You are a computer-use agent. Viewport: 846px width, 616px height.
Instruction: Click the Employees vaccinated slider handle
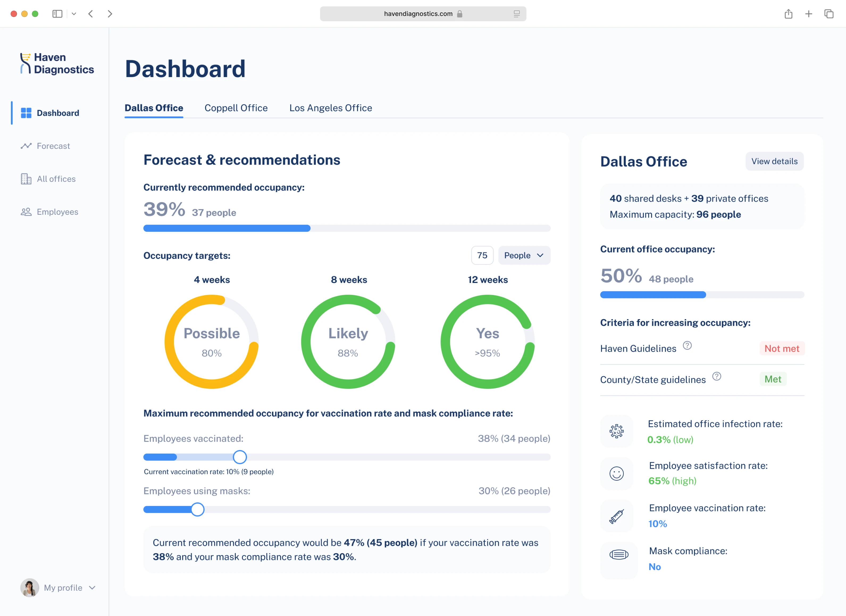point(240,457)
